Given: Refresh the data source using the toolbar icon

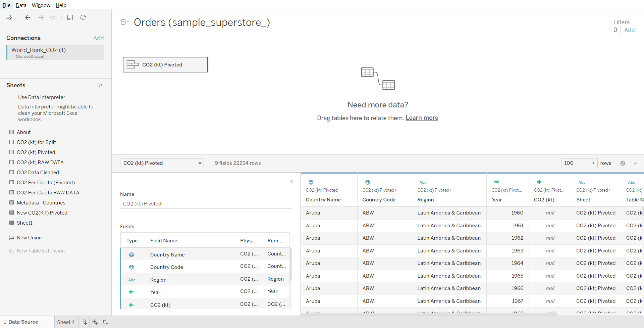Looking at the screenshot, I should tap(83, 17).
